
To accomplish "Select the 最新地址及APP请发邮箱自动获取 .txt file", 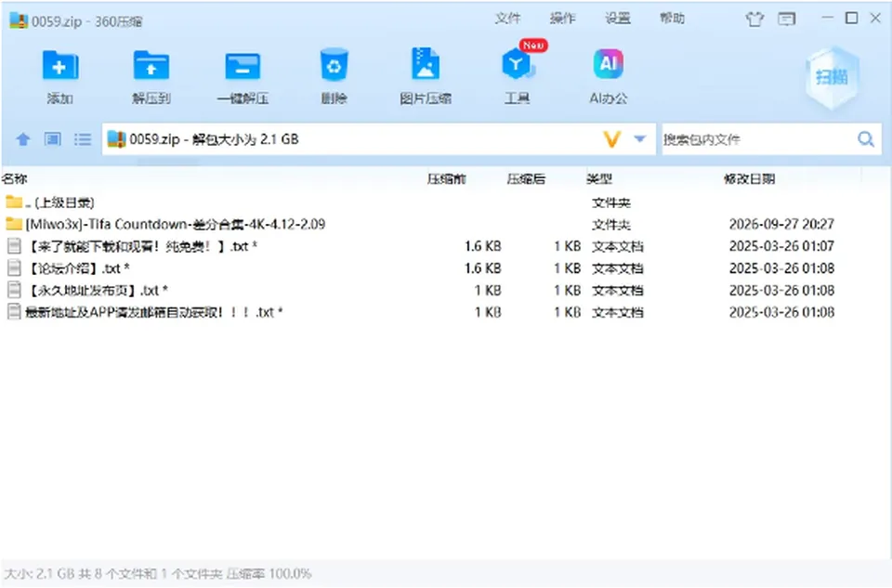I will tap(446, 312).
